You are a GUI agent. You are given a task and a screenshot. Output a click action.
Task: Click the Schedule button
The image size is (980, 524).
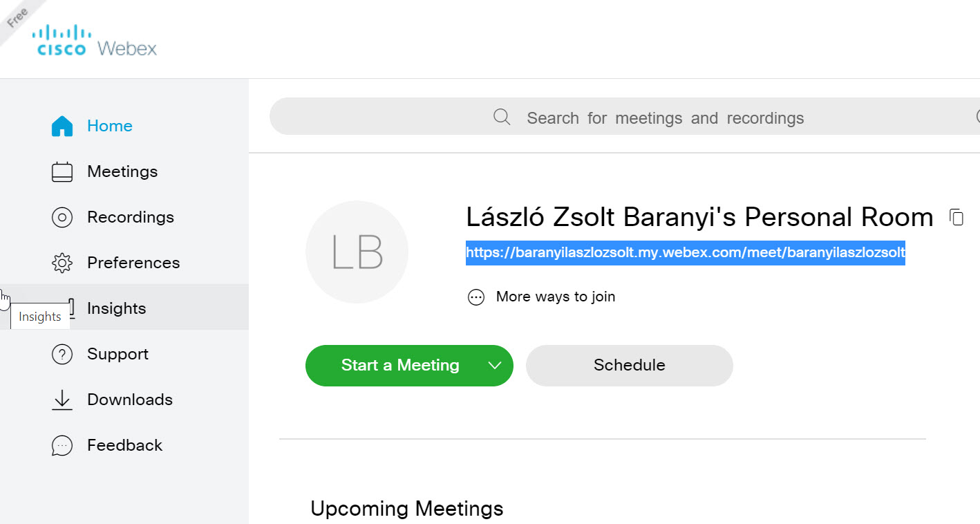point(630,365)
